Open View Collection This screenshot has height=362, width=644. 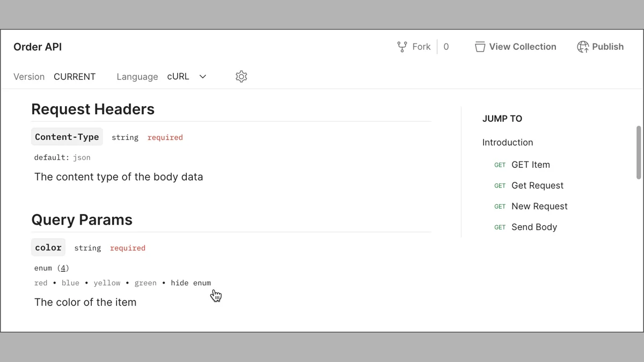click(x=523, y=47)
